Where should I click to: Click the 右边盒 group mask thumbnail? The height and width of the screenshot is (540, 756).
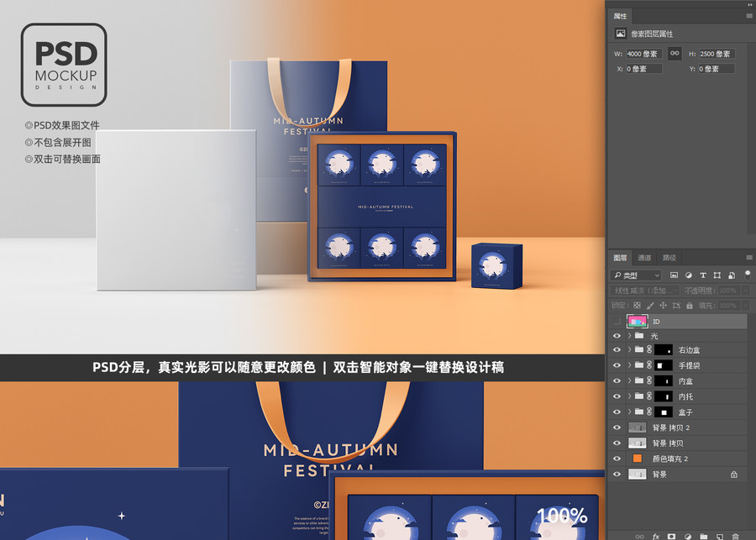tap(664, 350)
